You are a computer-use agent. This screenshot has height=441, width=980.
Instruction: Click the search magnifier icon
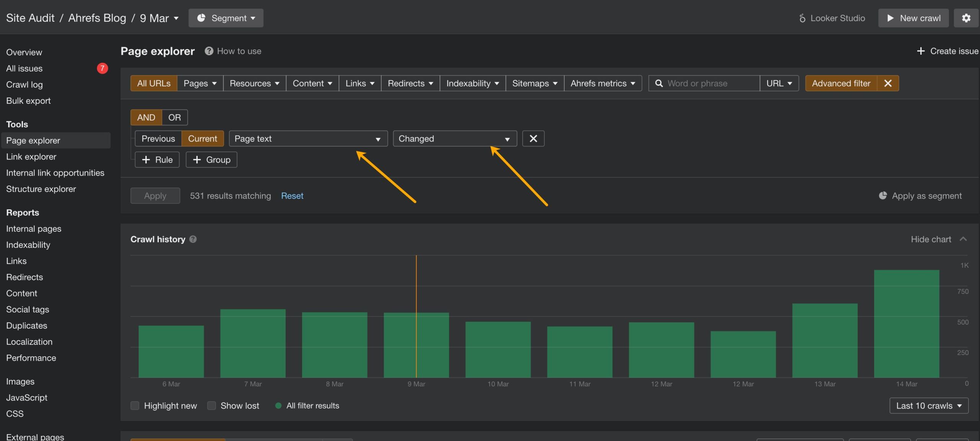pyautogui.click(x=658, y=83)
